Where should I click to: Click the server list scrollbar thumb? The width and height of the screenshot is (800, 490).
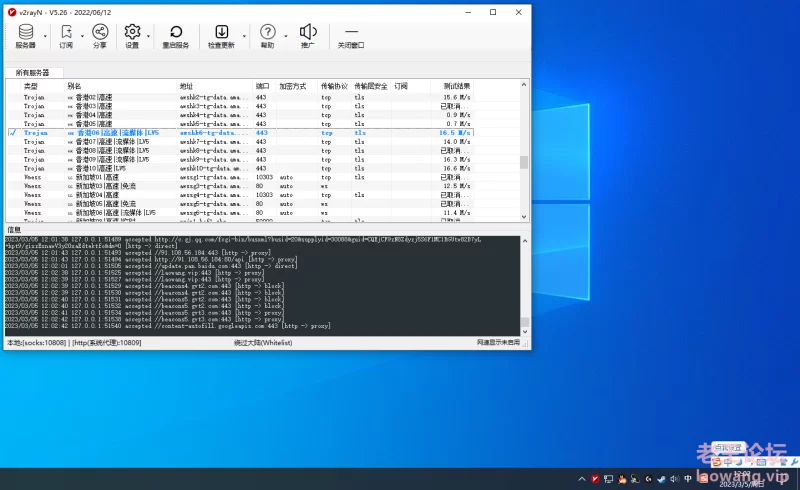pyautogui.click(x=524, y=162)
